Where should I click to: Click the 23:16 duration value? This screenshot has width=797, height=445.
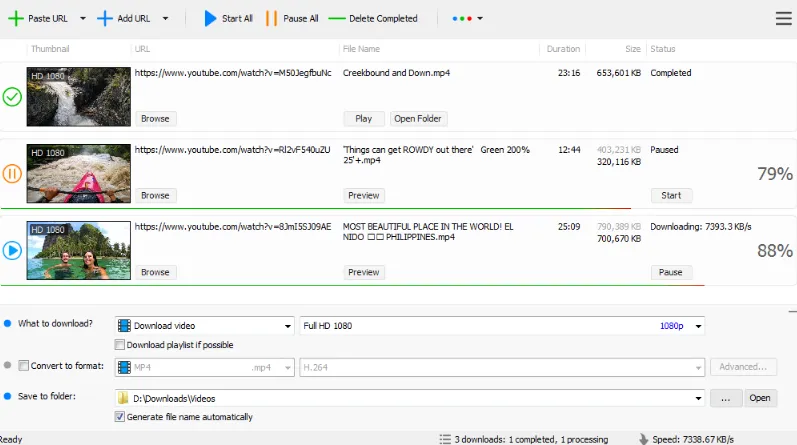(569, 73)
